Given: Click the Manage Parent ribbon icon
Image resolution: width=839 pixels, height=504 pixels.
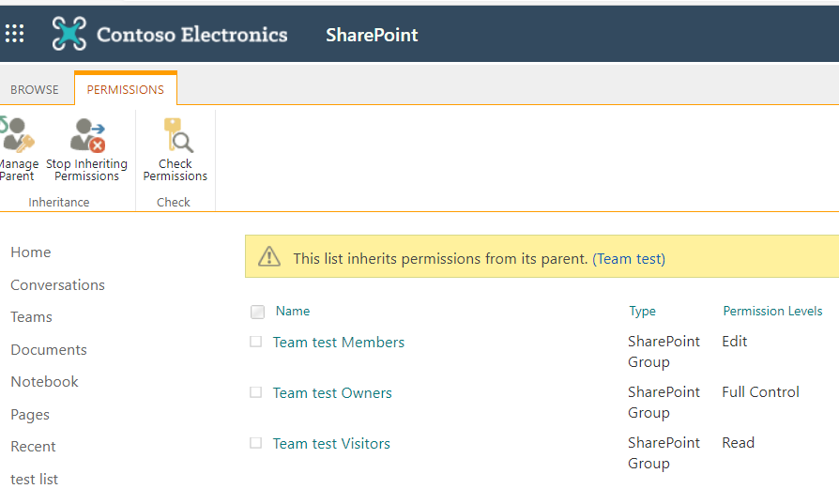Looking at the screenshot, I should tap(17, 136).
